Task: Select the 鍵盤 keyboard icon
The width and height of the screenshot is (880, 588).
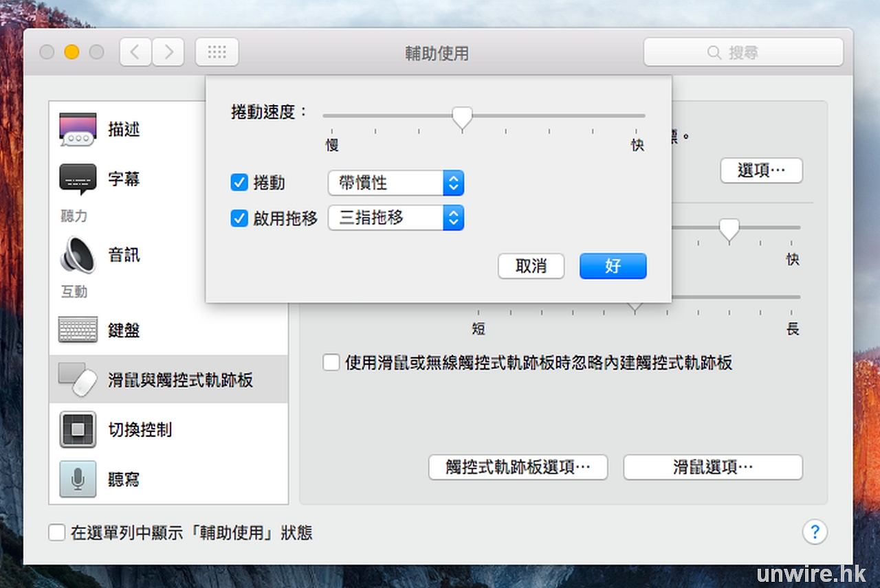Action: click(78, 330)
